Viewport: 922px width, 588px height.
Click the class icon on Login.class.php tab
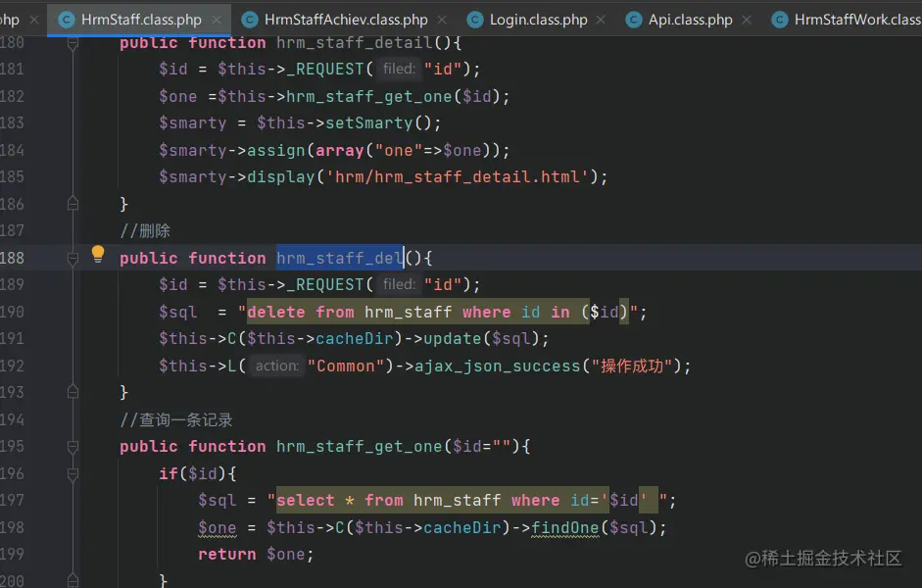(x=475, y=20)
